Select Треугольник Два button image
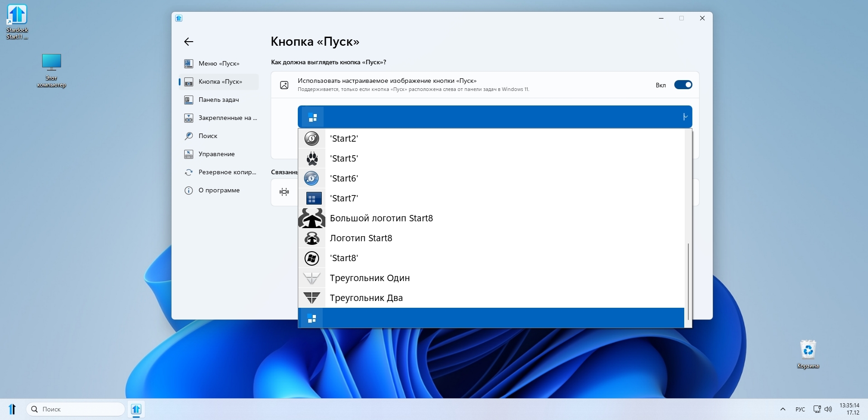This screenshot has height=420, width=868. (491, 298)
